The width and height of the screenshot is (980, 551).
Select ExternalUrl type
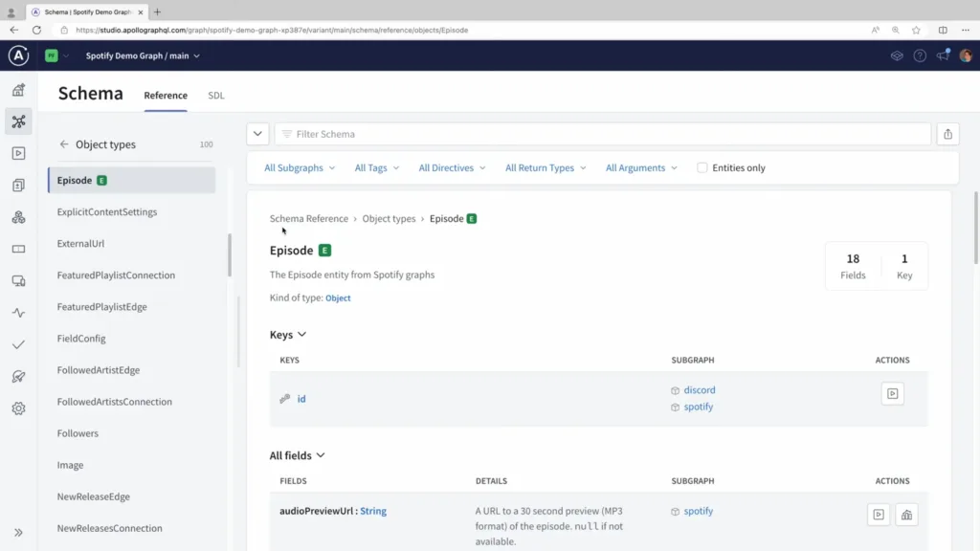click(80, 244)
